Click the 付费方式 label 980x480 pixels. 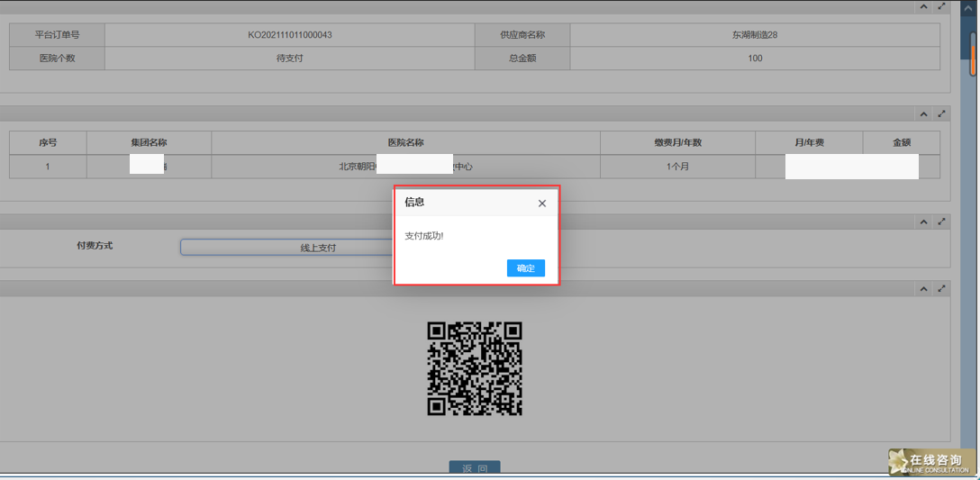click(x=95, y=246)
